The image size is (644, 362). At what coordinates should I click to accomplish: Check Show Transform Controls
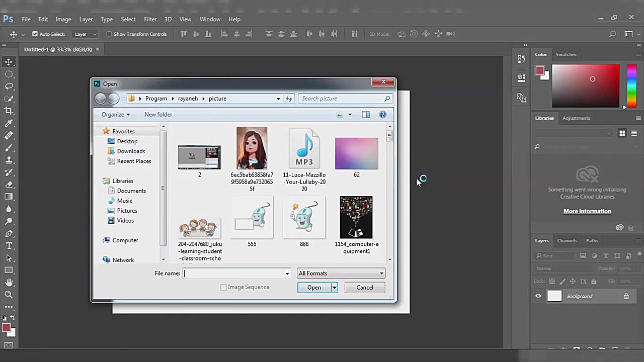[109, 34]
